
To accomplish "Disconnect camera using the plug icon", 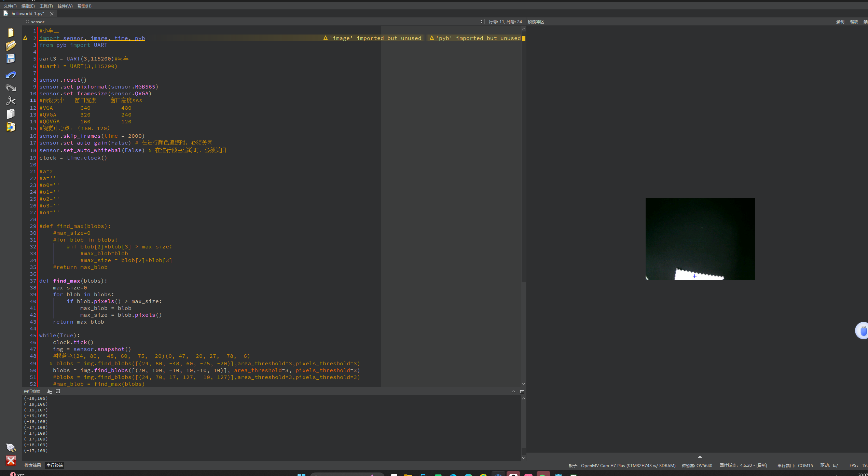I will point(11,448).
